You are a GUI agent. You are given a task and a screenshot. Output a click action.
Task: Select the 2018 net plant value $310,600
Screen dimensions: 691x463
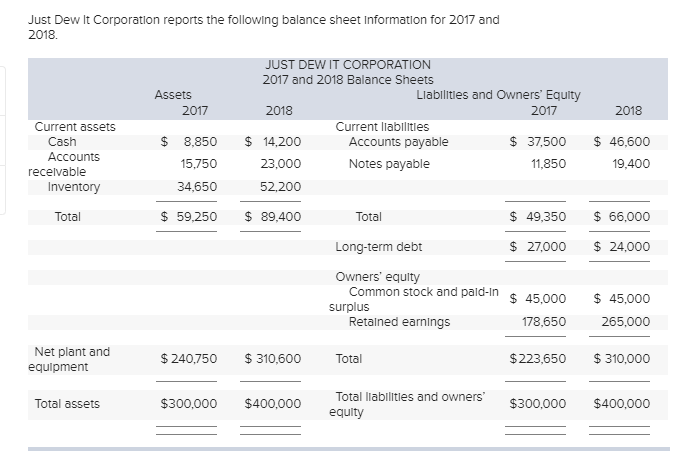point(273,359)
